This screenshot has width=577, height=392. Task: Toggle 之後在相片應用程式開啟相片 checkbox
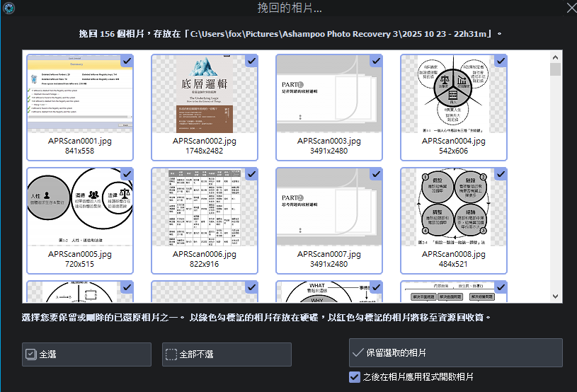355,377
